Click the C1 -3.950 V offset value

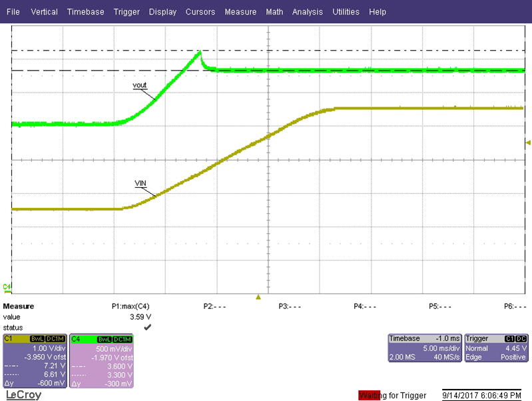pyautogui.click(x=45, y=357)
